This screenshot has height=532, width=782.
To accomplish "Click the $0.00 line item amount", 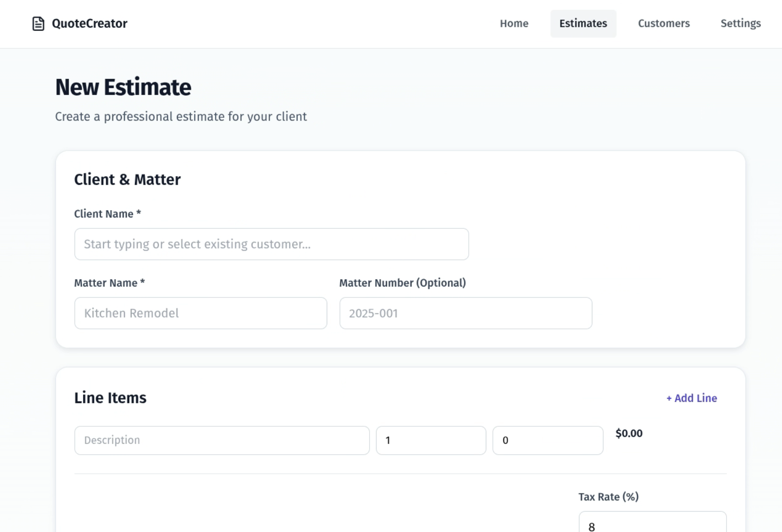I will coord(629,433).
